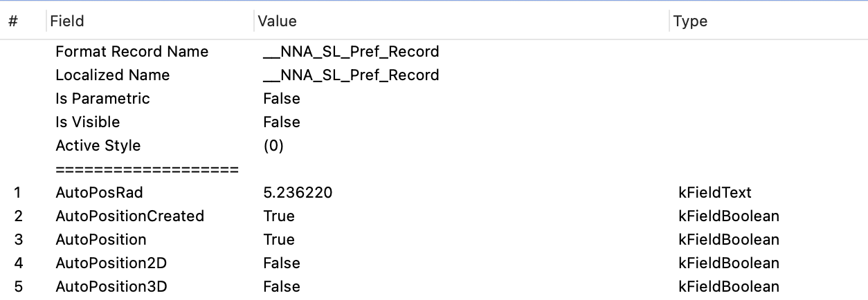868x300 pixels.
Task: Select the Is Parametric row
Action: (x=102, y=99)
